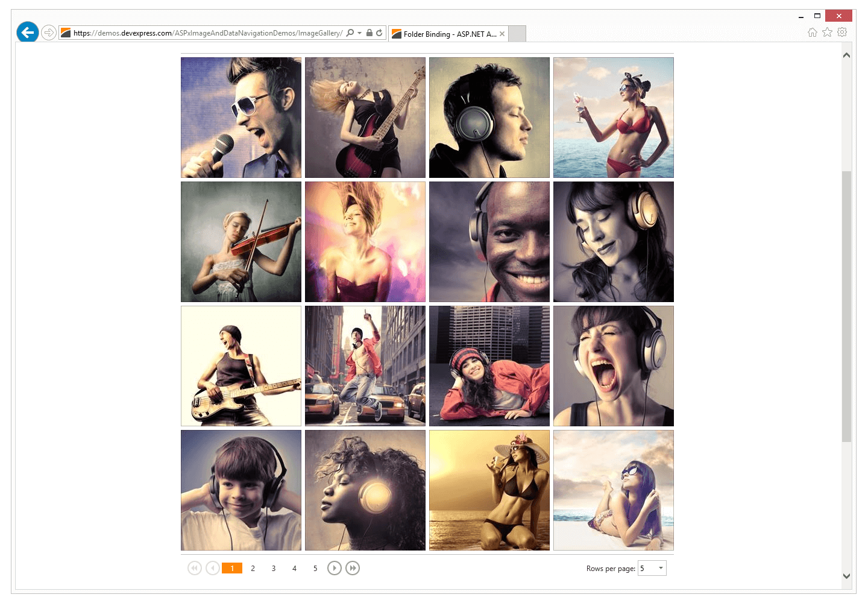This screenshot has width=868, height=603.
Task: Select the Folder Binding browser tab
Action: (x=446, y=34)
